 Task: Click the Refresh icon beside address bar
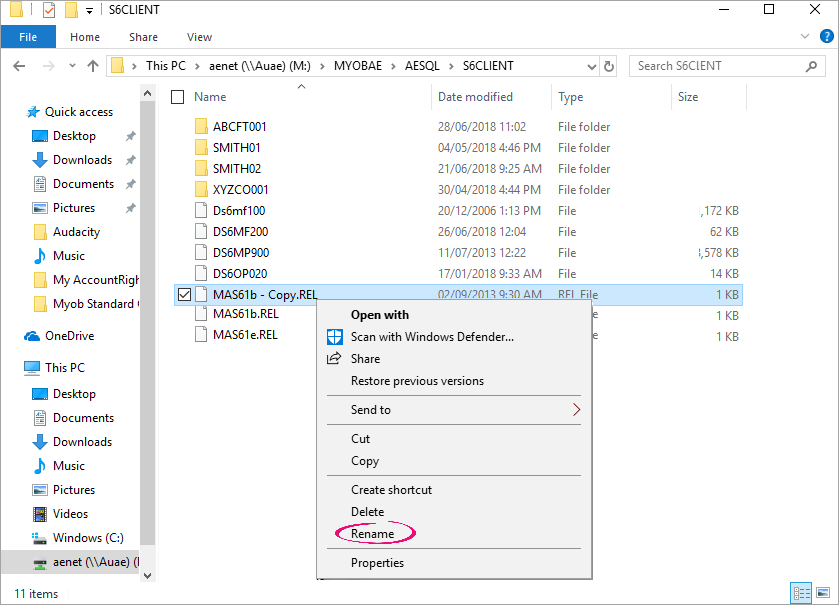click(x=609, y=66)
